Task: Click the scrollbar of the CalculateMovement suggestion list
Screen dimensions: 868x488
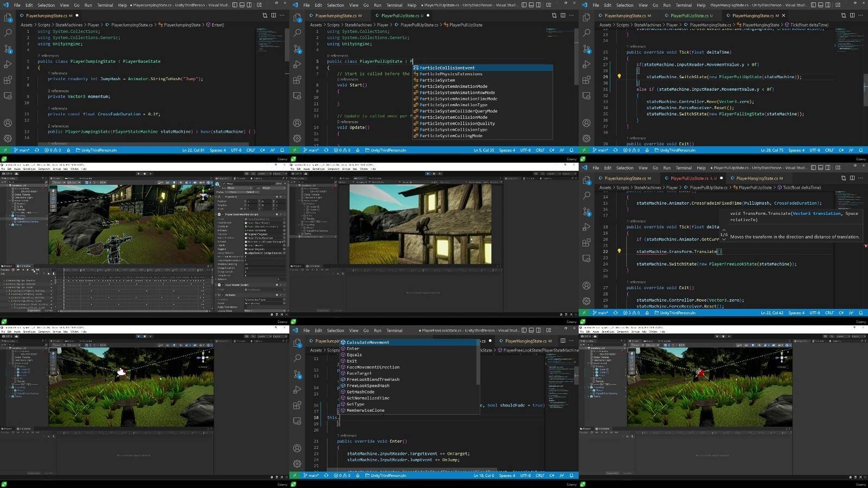Action: pyautogui.click(x=478, y=362)
